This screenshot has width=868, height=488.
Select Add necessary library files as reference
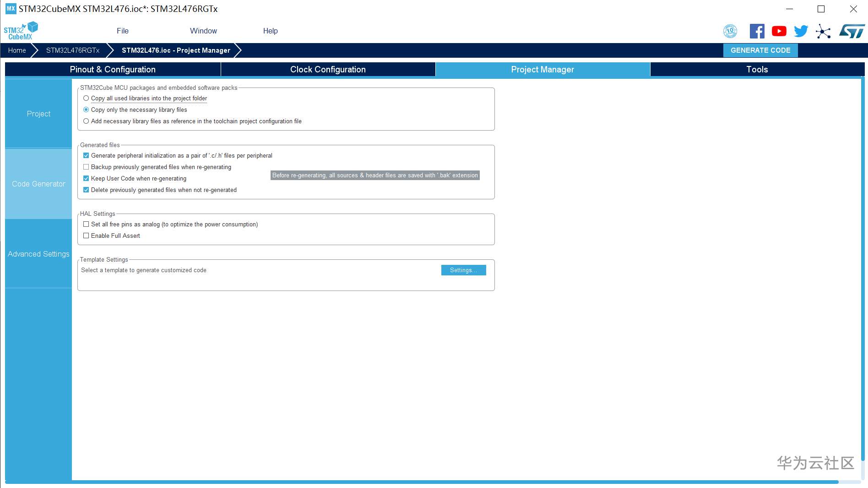86,121
